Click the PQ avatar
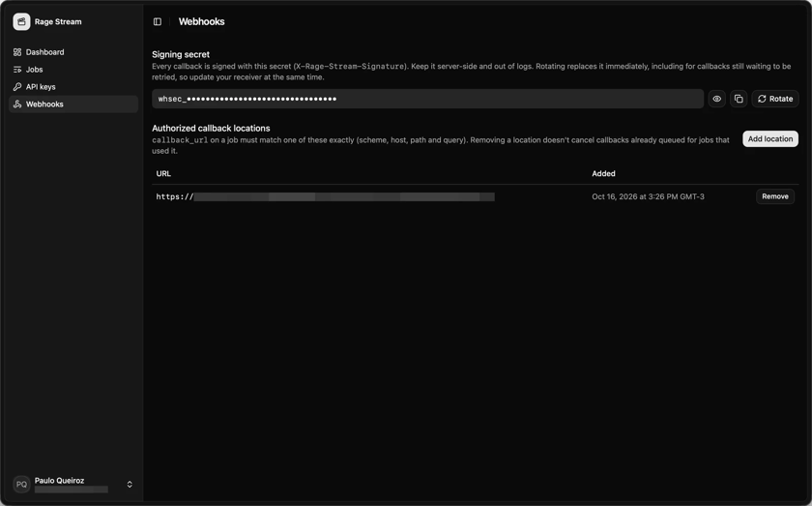 (x=21, y=484)
